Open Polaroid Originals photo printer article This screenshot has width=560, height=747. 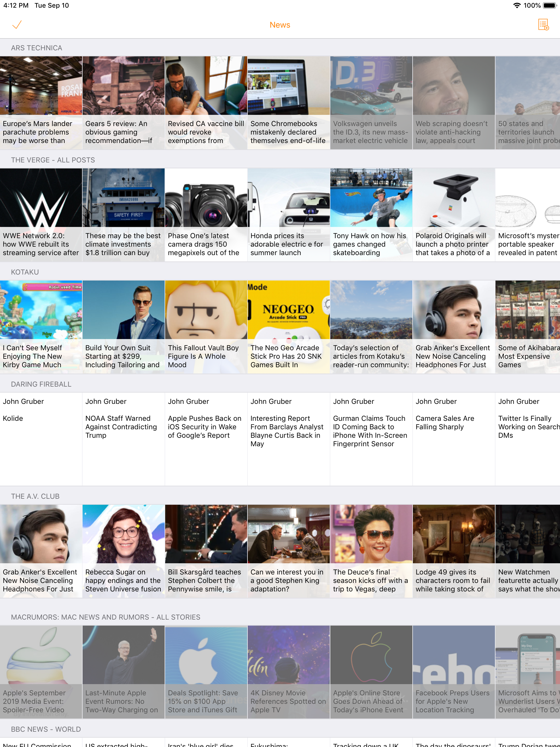[454, 215]
